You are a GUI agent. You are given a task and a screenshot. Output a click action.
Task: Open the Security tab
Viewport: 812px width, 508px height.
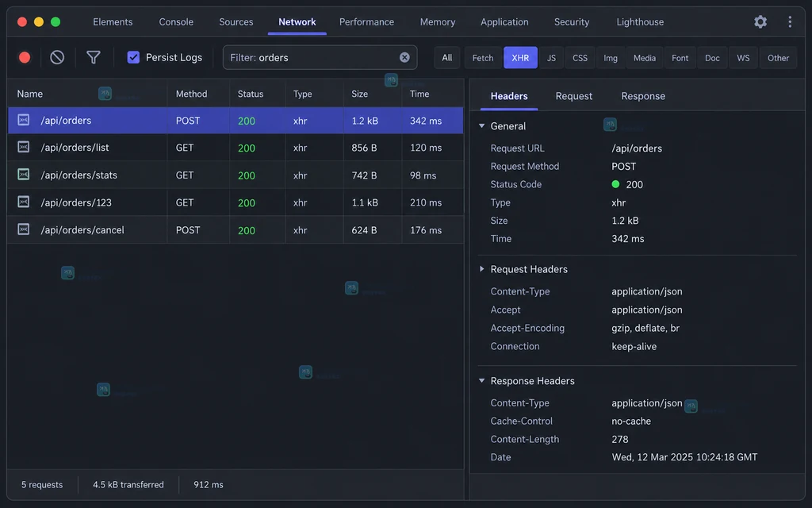[x=572, y=21]
